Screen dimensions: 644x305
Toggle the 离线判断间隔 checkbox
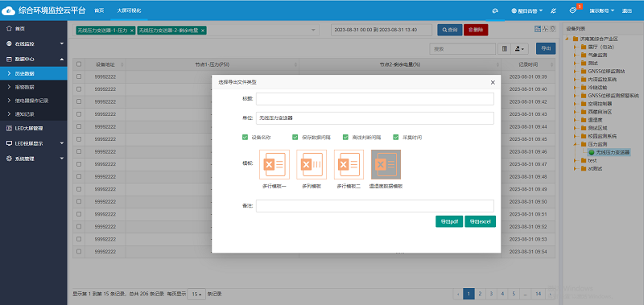coord(346,137)
